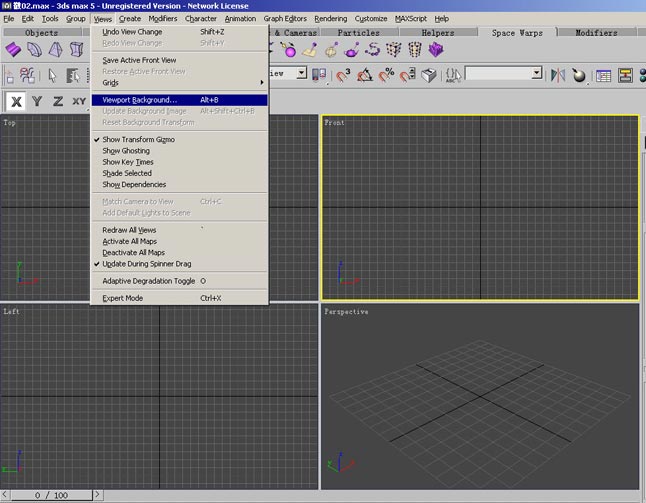
Task: Click the twisted box space warp icon
Action: tap(77, 49)
